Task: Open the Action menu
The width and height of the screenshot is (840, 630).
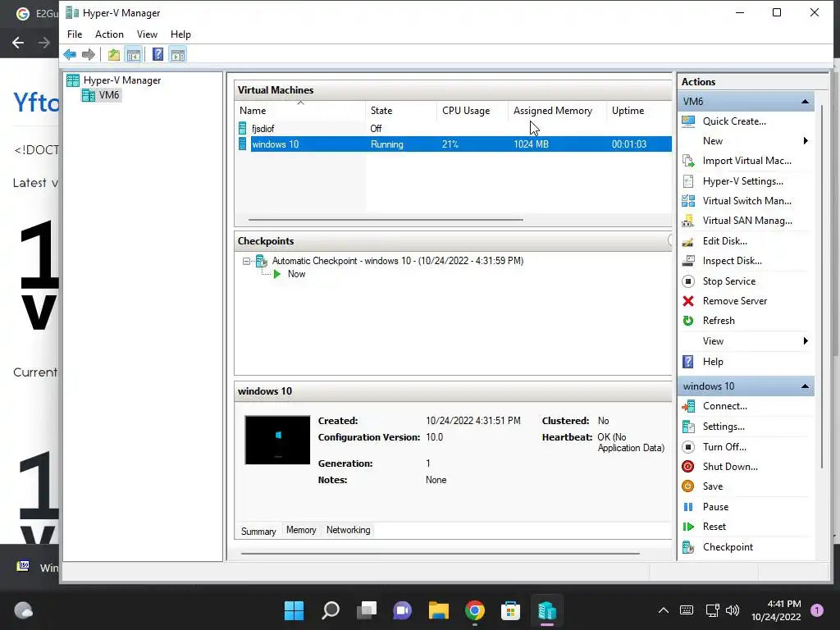Action: [109, 34]
